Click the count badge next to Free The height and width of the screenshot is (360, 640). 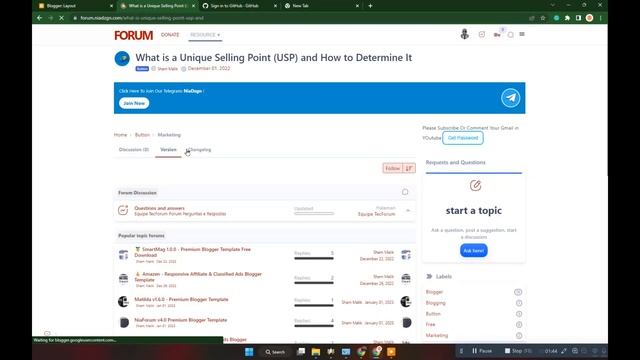[519, 324]
